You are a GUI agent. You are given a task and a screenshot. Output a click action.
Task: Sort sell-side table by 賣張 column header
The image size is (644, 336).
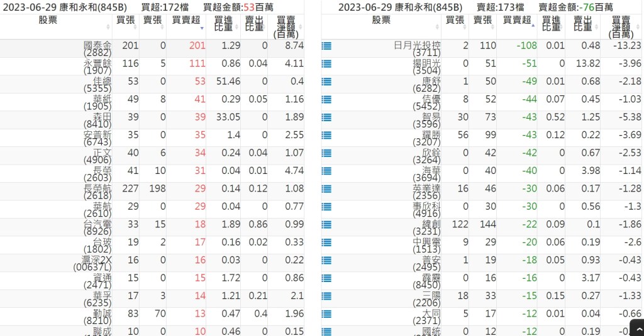pos(484,23)
